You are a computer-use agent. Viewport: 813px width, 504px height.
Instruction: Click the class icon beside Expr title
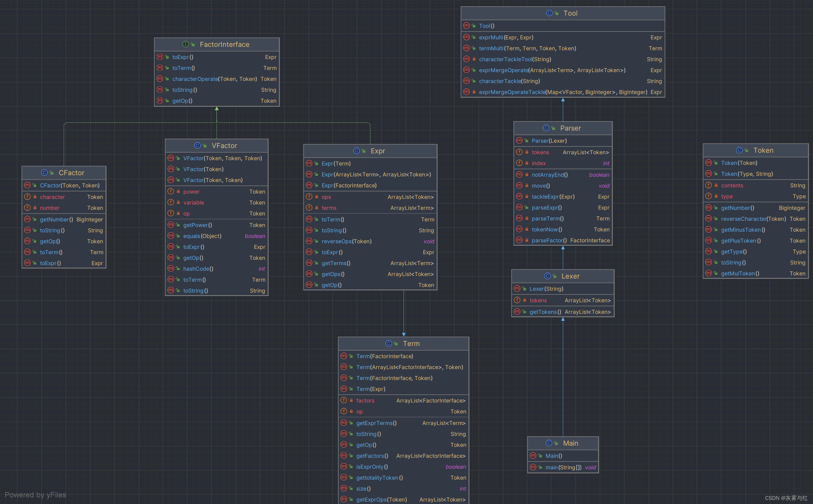356,151
